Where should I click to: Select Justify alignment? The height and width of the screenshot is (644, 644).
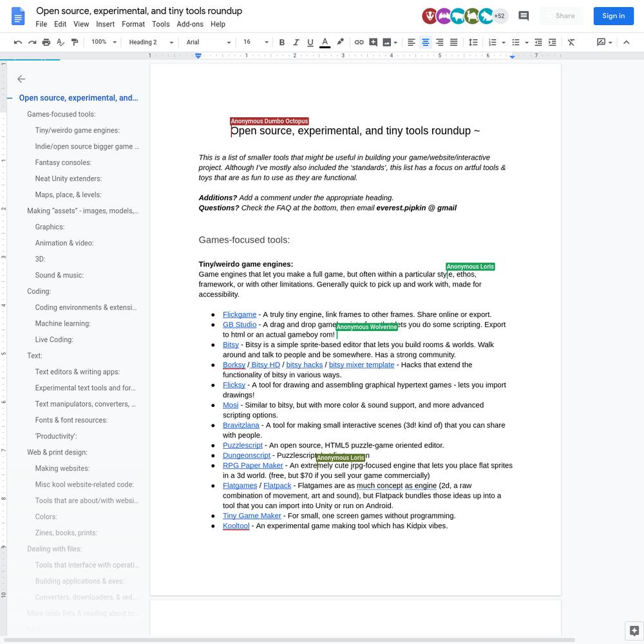(454, 43)
